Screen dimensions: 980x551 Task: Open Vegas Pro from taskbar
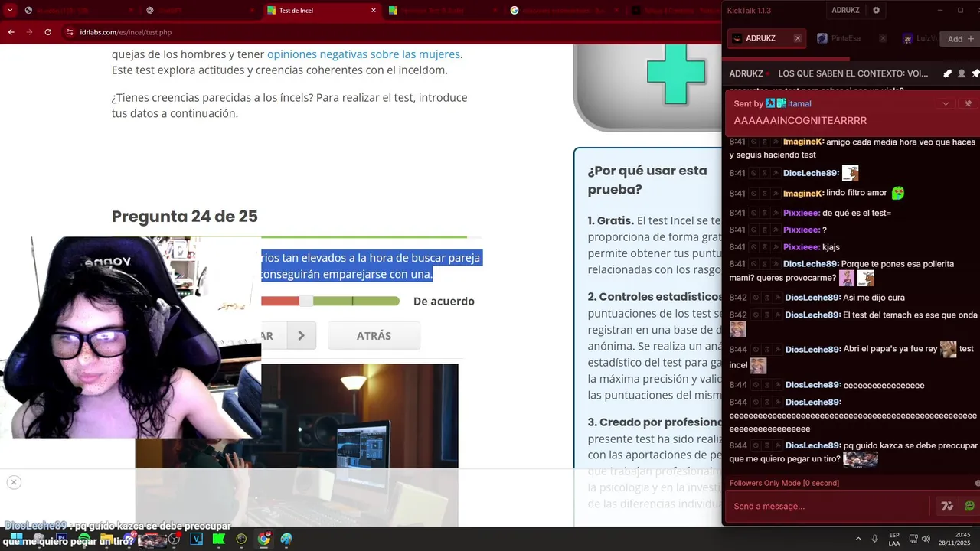pos(196,539)
